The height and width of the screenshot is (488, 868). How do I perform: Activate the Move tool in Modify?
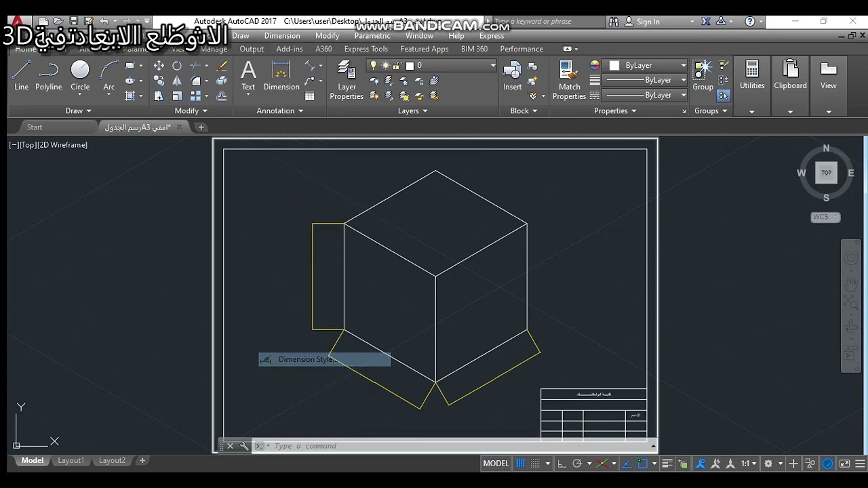point(159,66)
